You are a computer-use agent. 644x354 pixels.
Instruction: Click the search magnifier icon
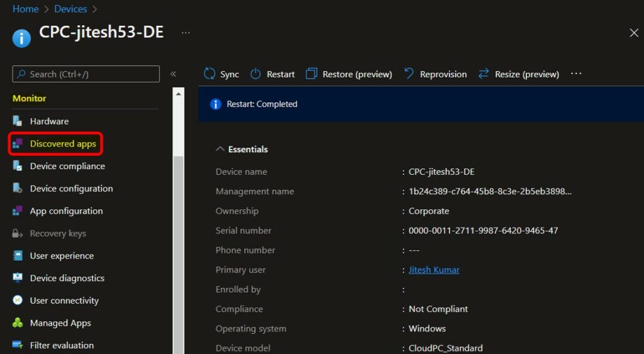21,74
